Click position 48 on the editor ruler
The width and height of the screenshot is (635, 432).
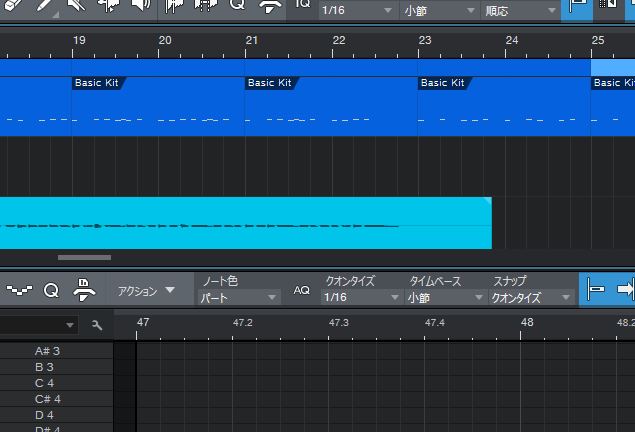tap(527, 322)
